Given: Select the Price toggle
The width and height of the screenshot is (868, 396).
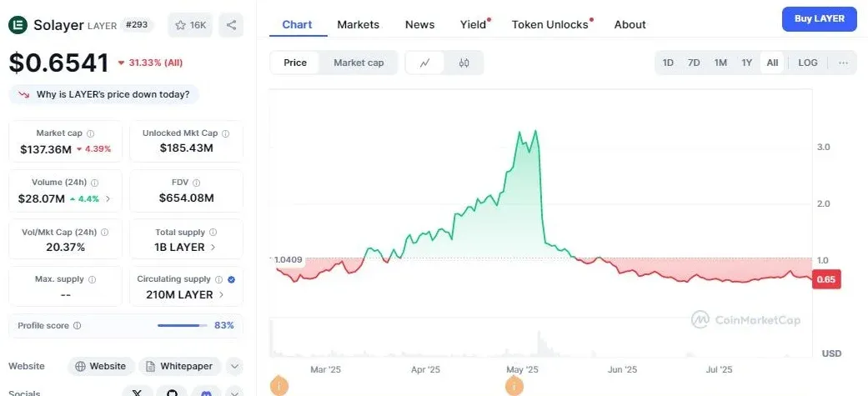Looking at the screenshot, I should coord(295,63).
